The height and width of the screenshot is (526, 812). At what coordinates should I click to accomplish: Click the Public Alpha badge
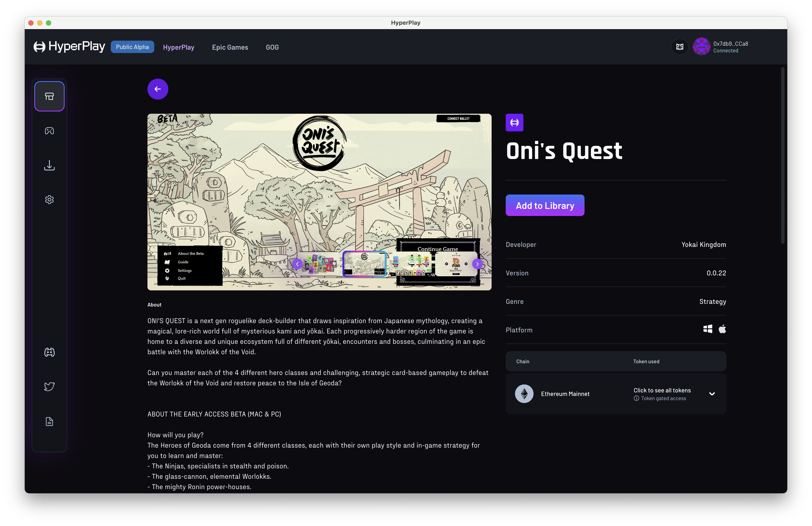click(x=132, y=47)
